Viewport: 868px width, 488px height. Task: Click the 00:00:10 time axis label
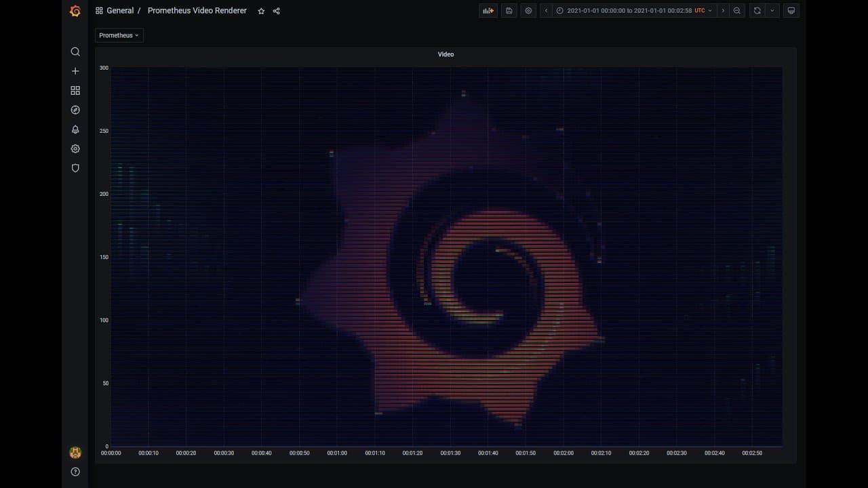tap(149, 453)
